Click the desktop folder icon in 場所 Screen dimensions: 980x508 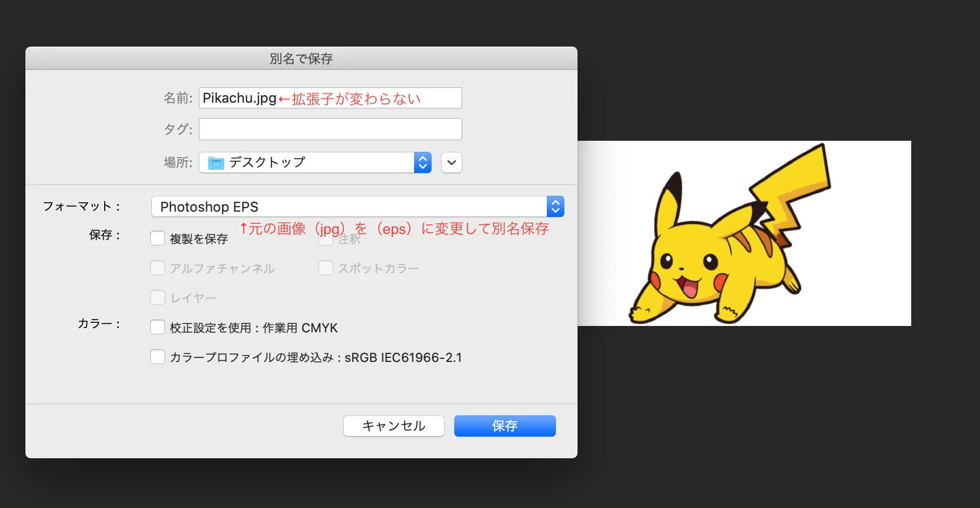(x=216, y=163)
